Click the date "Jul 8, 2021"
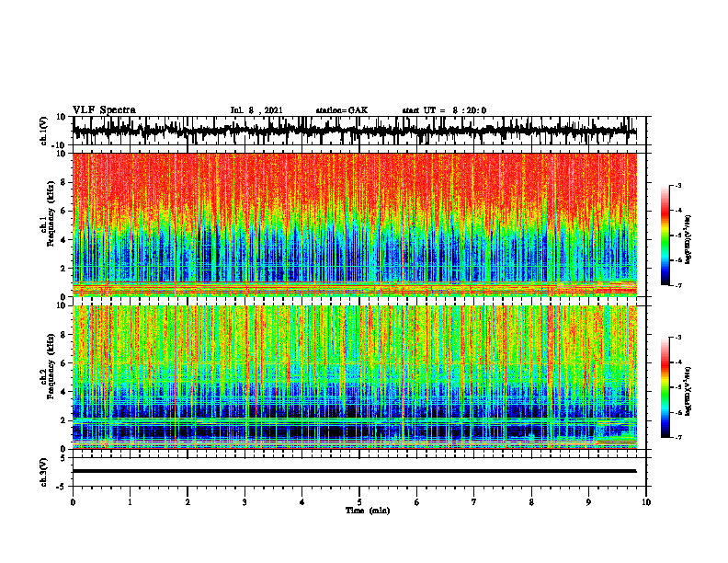 pos(256,110)
